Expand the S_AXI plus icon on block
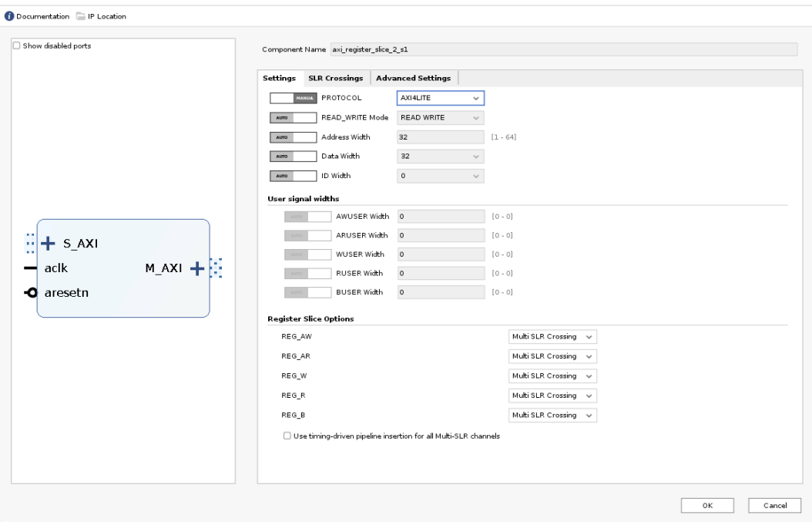The width and height of the screenshot is (812, 522). (48, 243)
